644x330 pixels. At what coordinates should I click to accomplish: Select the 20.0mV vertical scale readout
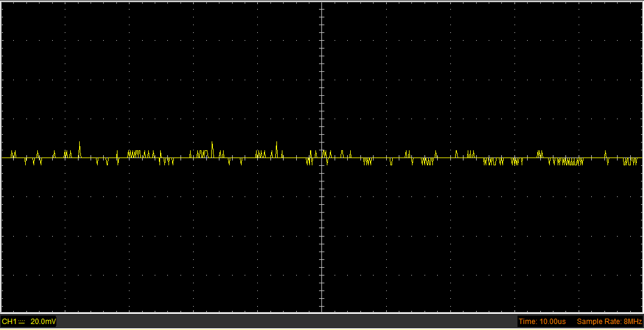tap(43, 322)
